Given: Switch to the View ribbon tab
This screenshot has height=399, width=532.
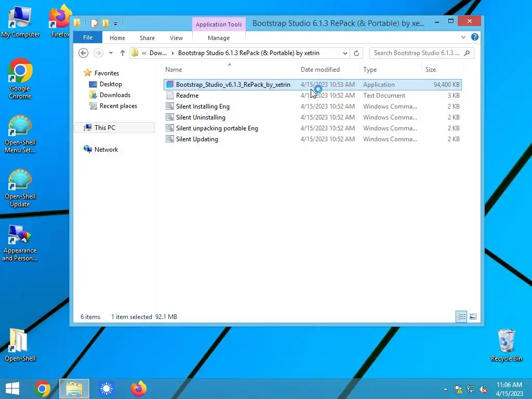Looking at the screenshot, I should tap(176, 38).
